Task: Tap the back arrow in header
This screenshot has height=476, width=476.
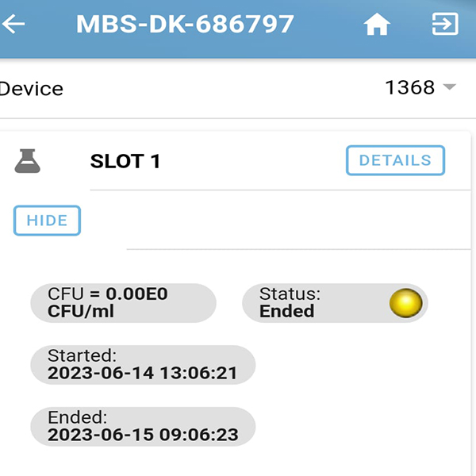Action: (x=14, y=24)
